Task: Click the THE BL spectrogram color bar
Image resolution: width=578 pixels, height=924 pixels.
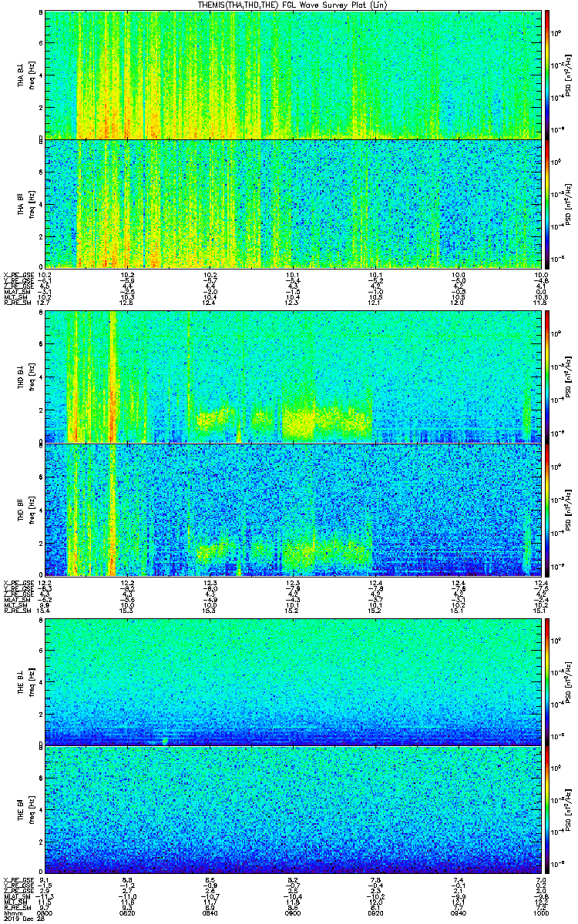Action: [x=547, y=681]
